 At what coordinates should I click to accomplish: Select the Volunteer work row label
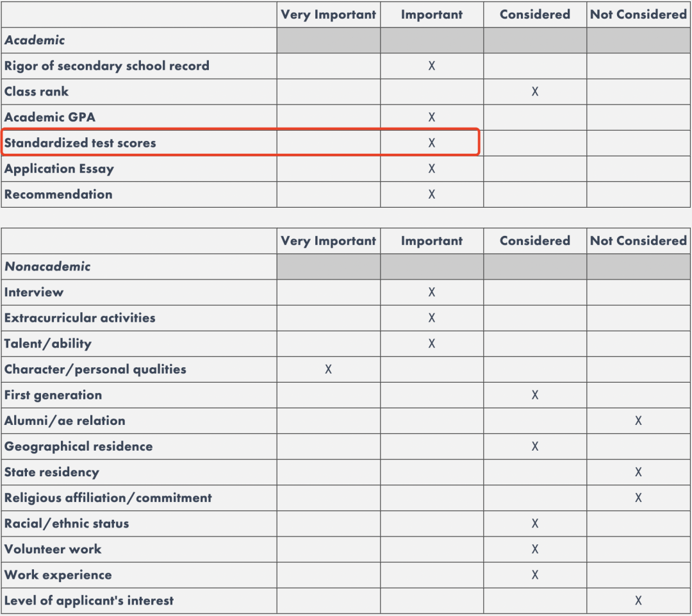[53, 549]
